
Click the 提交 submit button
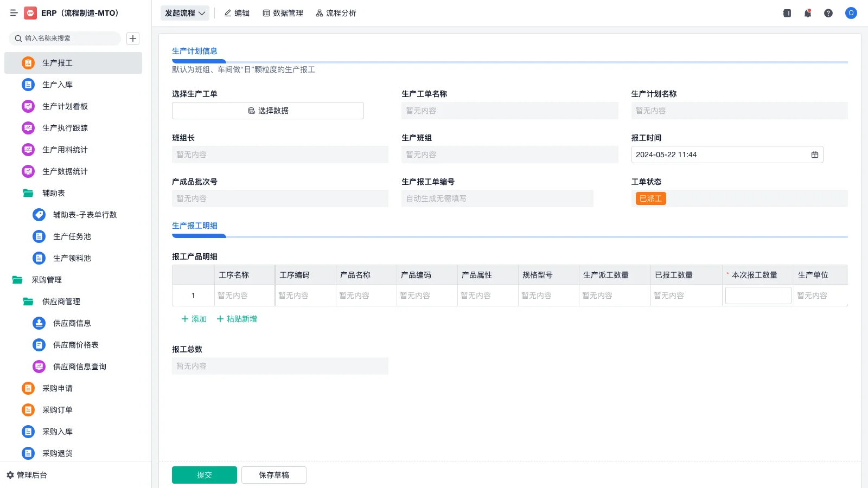point(205,475)
